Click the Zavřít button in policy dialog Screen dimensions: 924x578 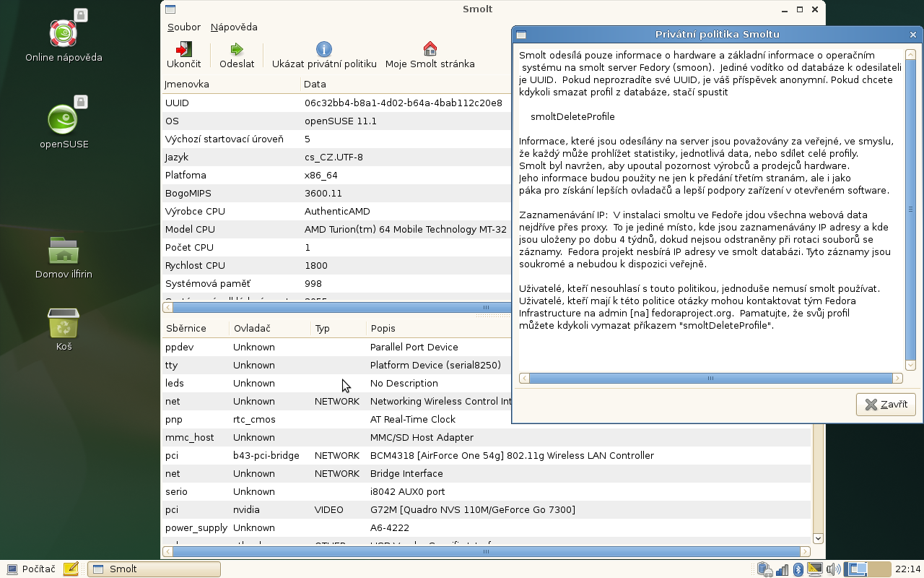(x=886, y=405)
